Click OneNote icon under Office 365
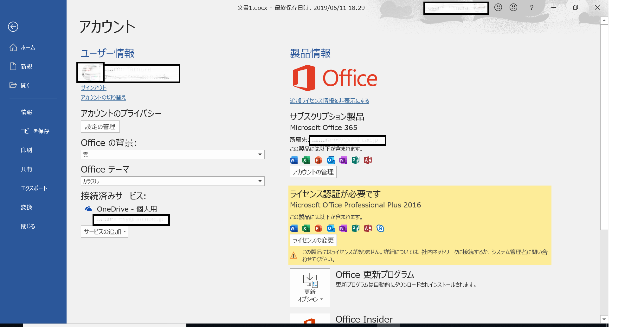This screenshot has height=327, width=644. click(343, 160)
